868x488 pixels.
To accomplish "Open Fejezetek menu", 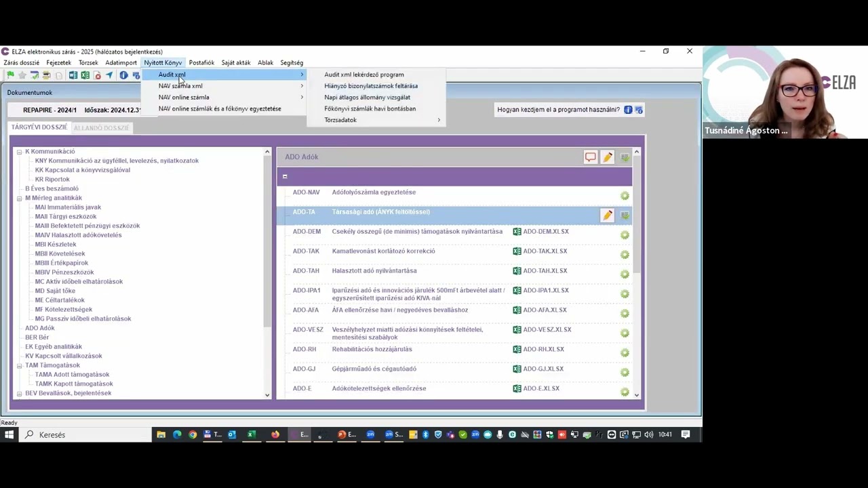I will coord(59,63).
